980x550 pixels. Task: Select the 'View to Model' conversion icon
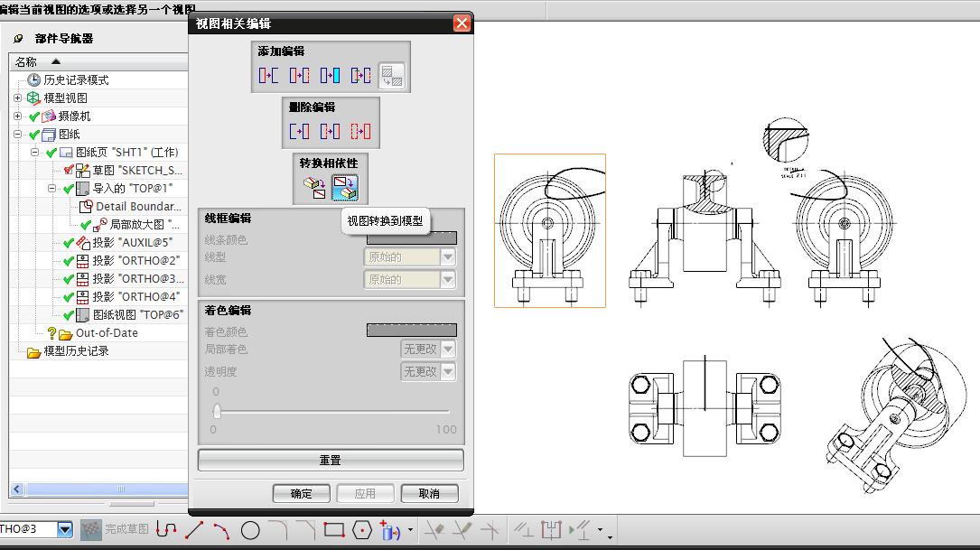tap(344, 188)
